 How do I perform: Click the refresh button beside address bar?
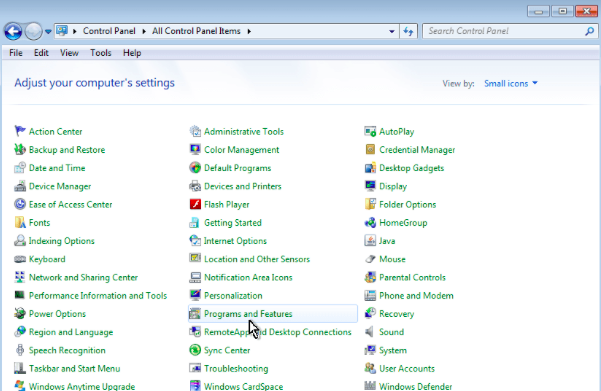click(x=408, y=31)
